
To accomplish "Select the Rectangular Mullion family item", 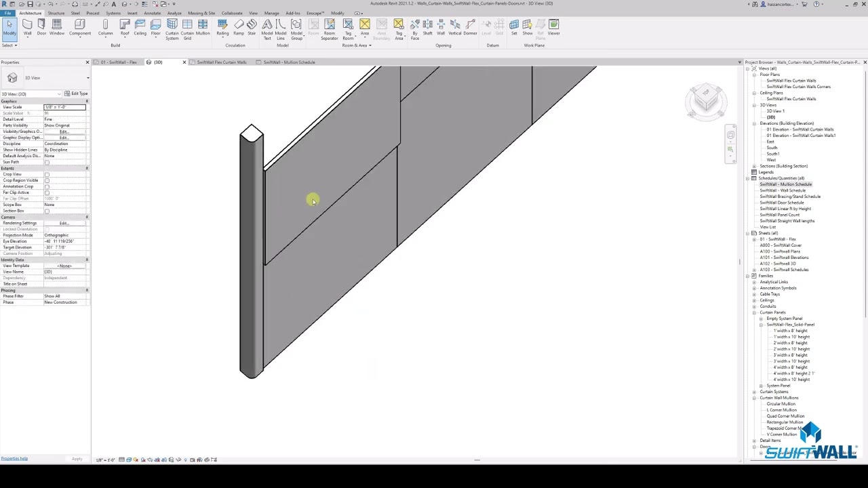I will pos(785,422).
